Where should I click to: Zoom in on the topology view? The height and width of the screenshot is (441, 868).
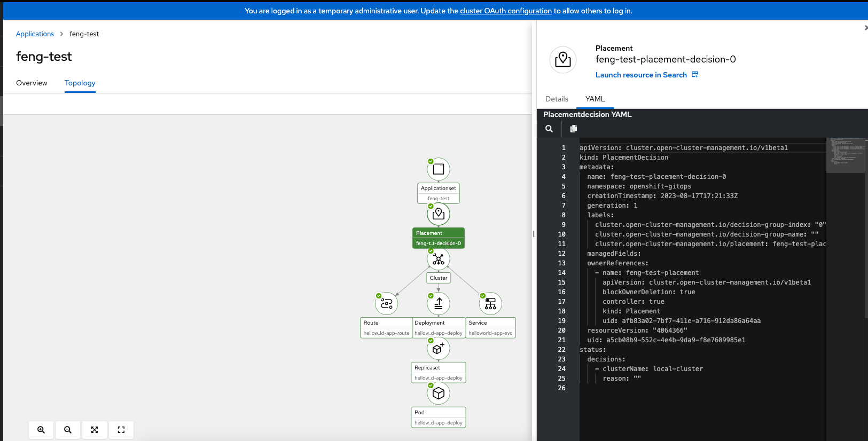[41, 430]
